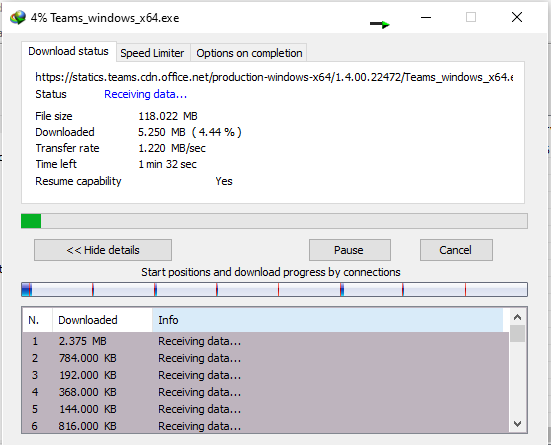
Task: Click the Receiving data... status text
Action: coord(145,94)
